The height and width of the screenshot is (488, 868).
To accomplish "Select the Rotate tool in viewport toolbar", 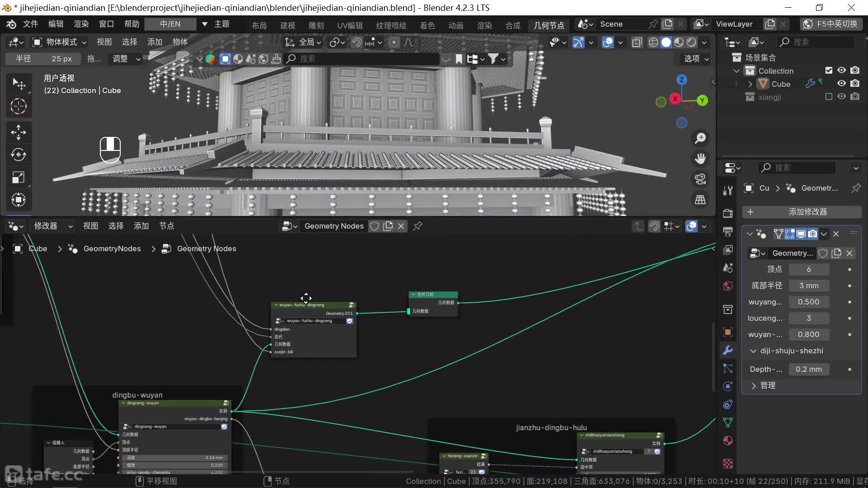I will click(x=19, y=155).
